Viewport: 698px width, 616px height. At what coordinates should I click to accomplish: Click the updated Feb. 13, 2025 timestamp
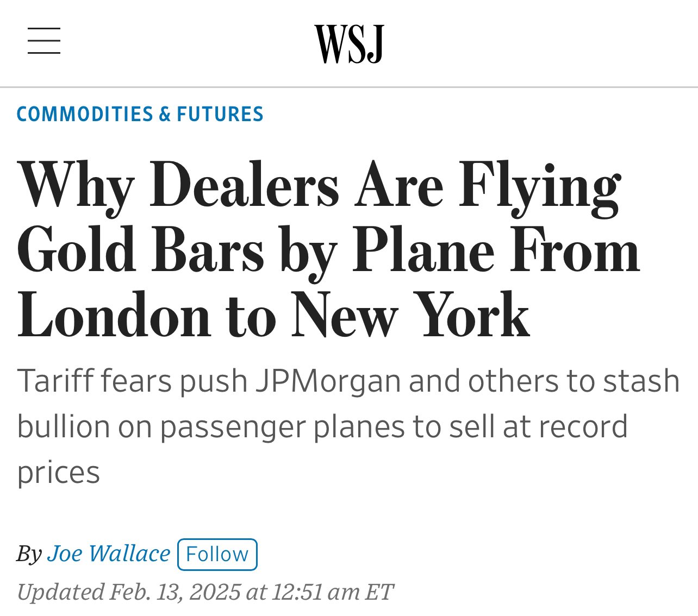205,592
